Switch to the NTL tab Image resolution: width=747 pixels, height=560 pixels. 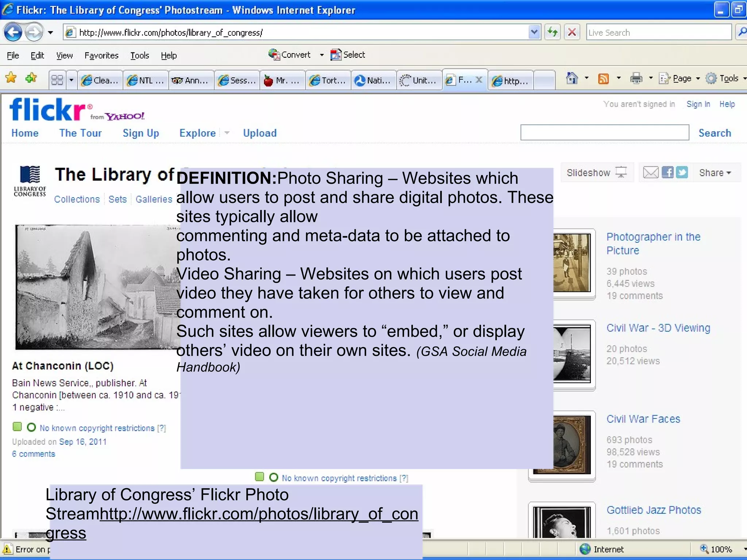146,80
